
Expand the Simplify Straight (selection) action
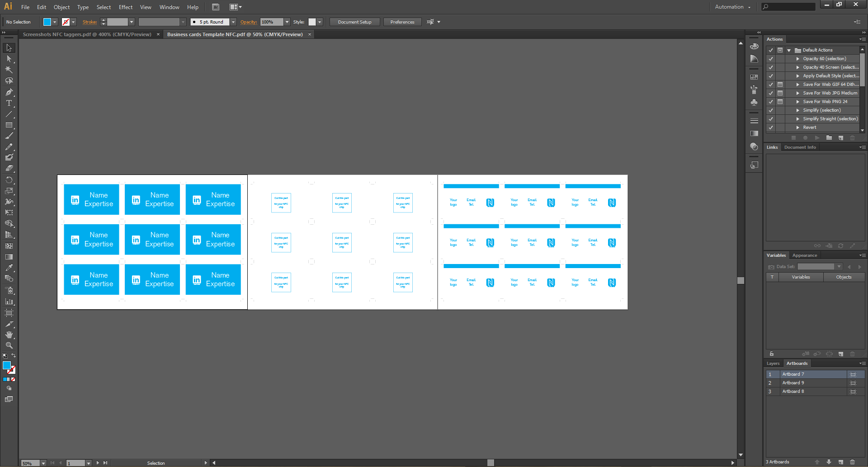point(798,119)
